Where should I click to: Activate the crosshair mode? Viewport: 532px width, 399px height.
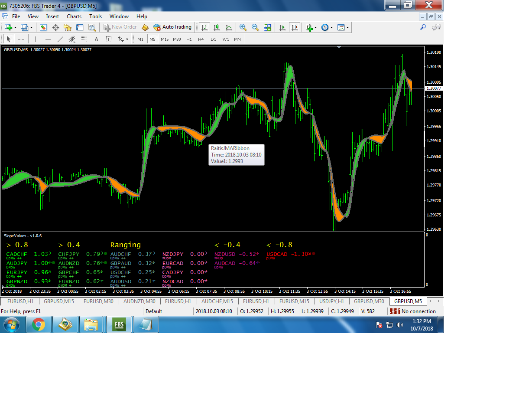[21, 39]
